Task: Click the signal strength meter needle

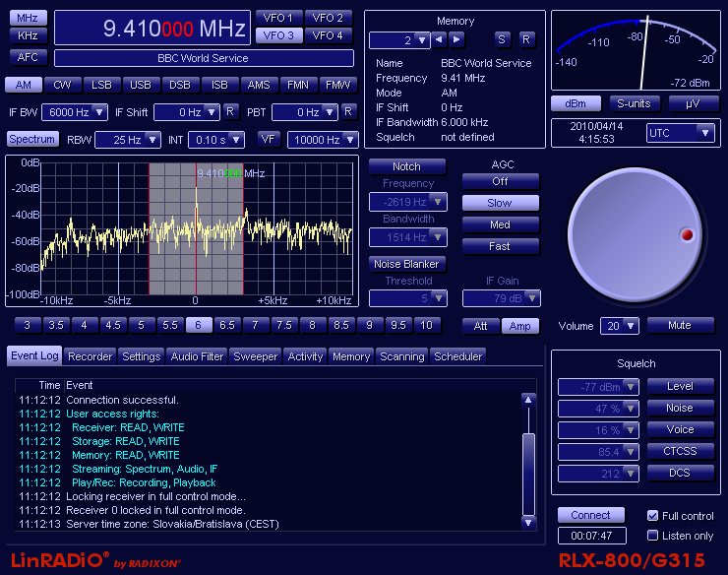Action: pyautogui.click(x=644, y=53)
